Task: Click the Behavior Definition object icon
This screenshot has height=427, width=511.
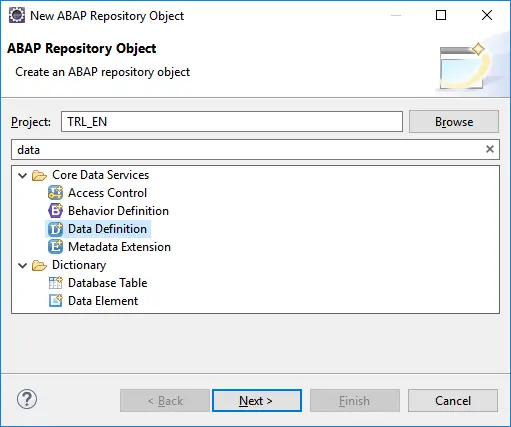Action: tap(55, 211)
